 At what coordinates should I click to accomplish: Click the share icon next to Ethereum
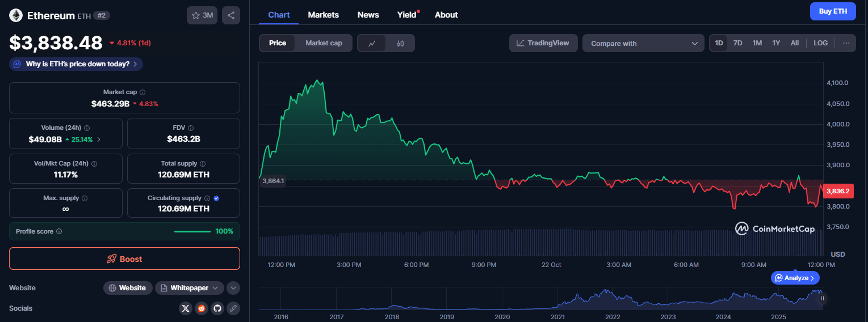point(231,15)
